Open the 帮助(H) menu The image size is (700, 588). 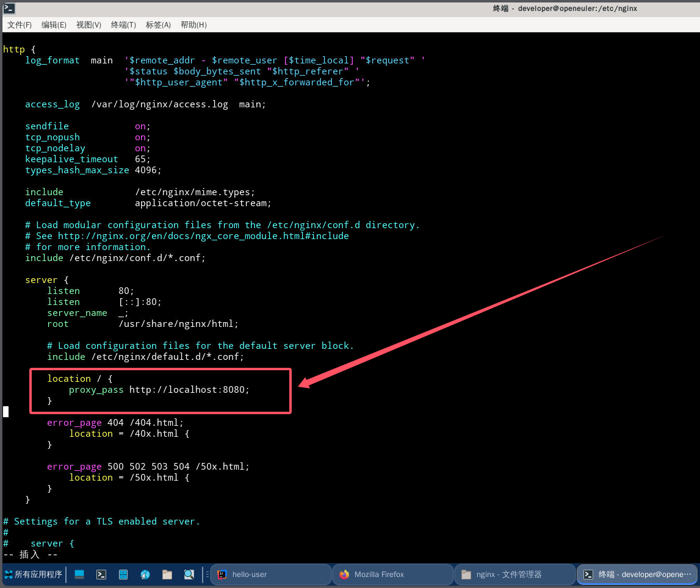coord(193,25)
